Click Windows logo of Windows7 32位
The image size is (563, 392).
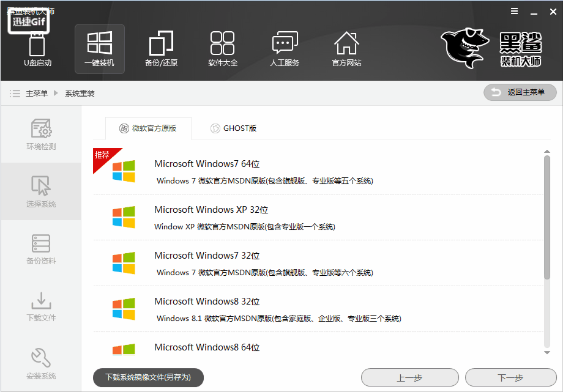[x=124, y=263]
